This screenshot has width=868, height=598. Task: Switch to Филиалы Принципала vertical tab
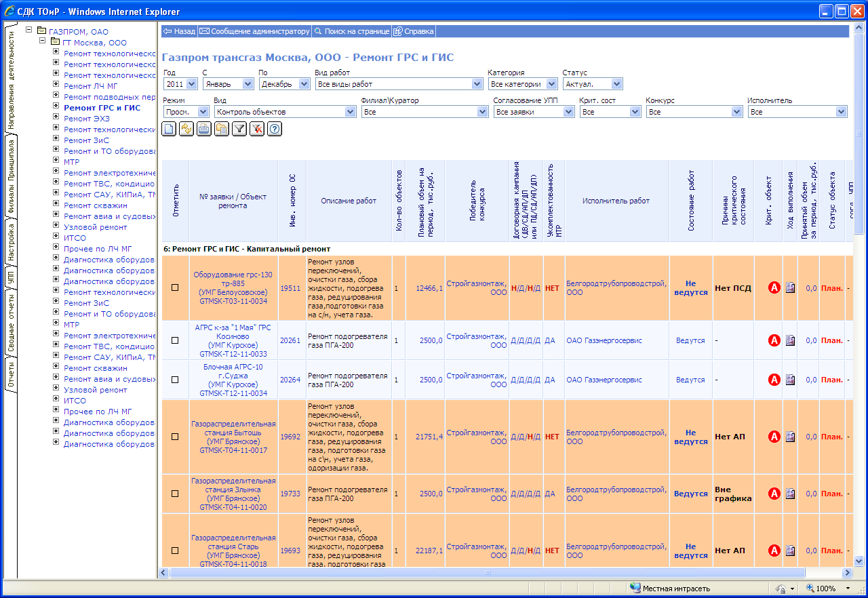pos(10,177)
